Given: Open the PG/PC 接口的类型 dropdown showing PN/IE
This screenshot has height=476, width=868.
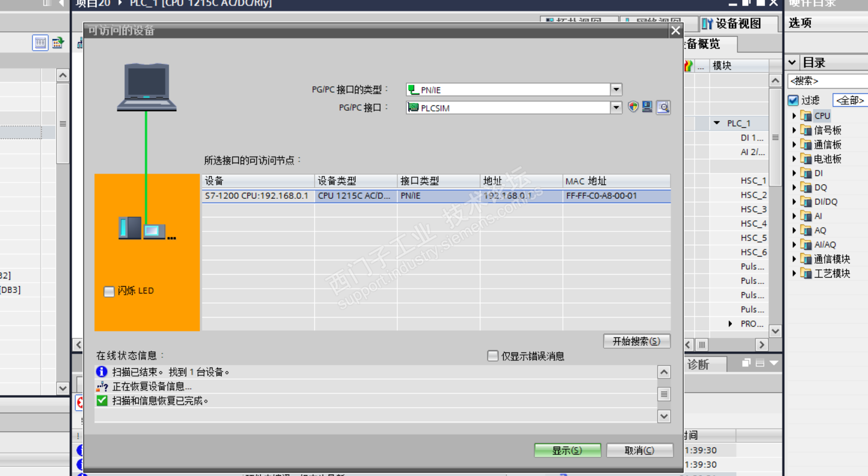Looking at the screenshot, I should (x=616, y=90).
